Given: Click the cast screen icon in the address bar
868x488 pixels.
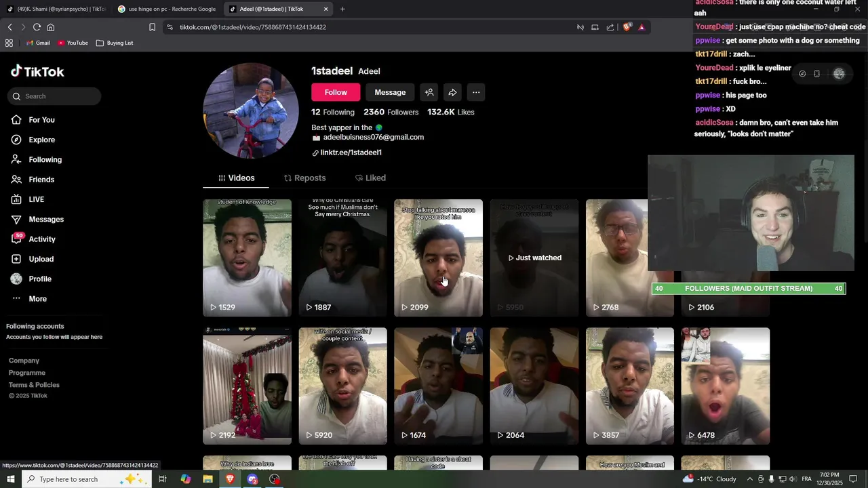Looking at the screenshot, I should point(595,27).
